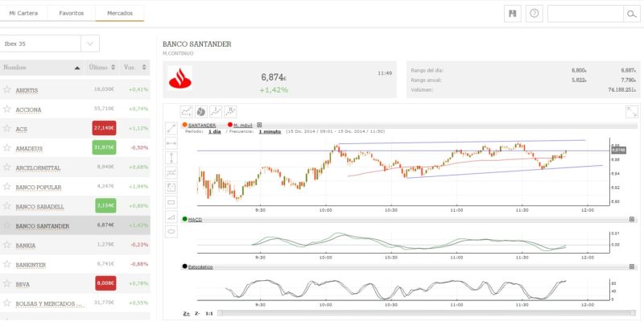This screenshot has height=322, width=644.
Task: Open the help question mark icon
Action: [534, 14]
